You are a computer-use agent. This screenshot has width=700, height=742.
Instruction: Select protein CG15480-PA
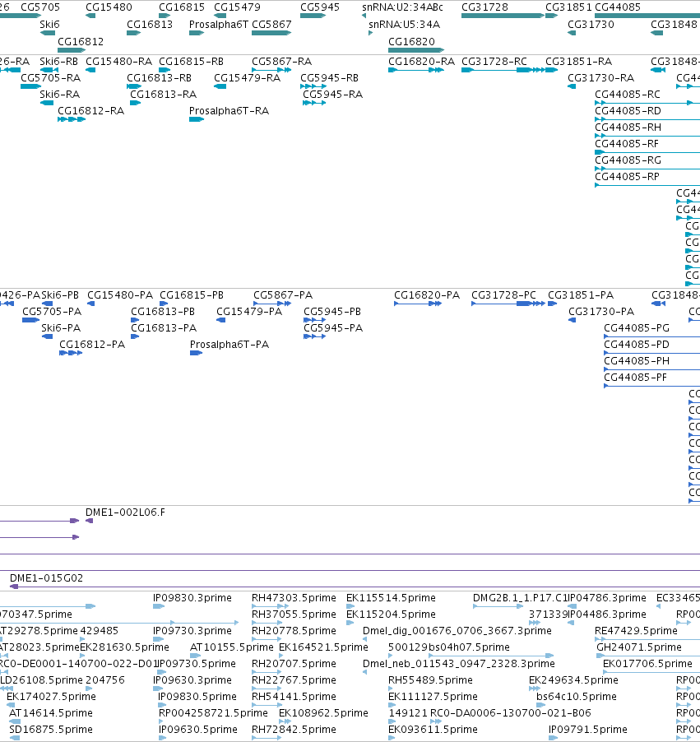[x=120, y=295]
